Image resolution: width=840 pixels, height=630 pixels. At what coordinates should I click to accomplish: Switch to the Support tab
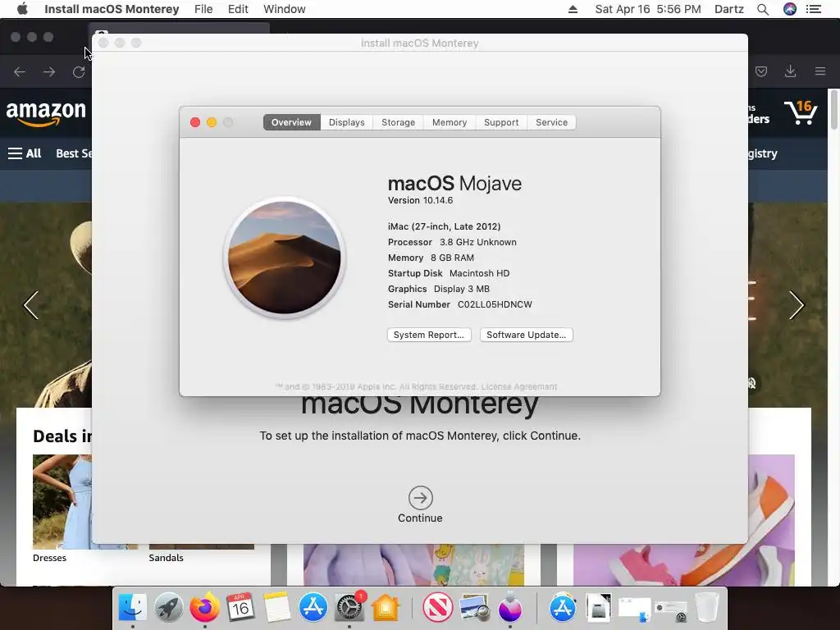(501, 122)
